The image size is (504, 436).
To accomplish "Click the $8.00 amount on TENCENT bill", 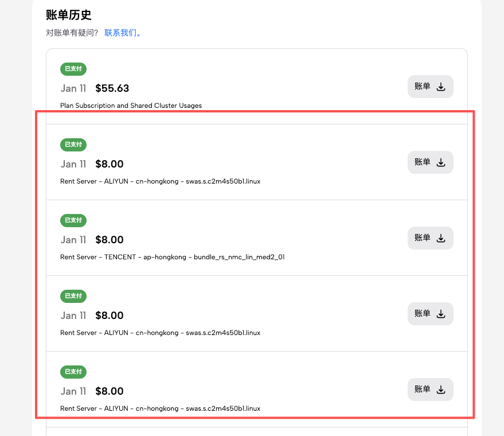I will (x=110, y=240).
